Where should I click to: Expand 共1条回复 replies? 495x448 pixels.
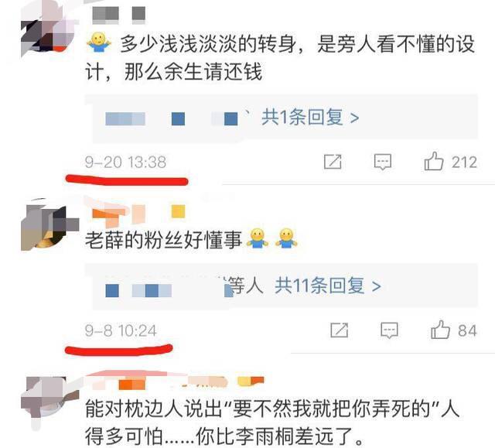click(310, 118)
